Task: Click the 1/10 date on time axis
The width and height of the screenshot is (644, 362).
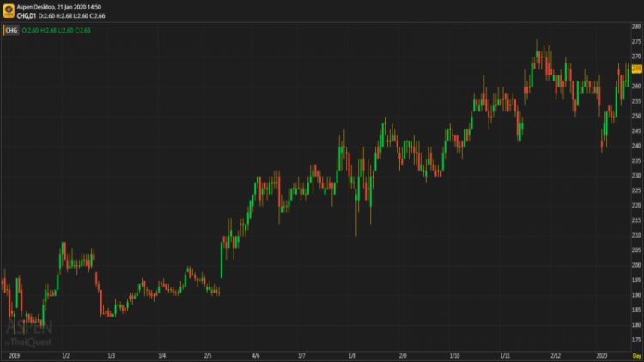Action: pos(454,354)
